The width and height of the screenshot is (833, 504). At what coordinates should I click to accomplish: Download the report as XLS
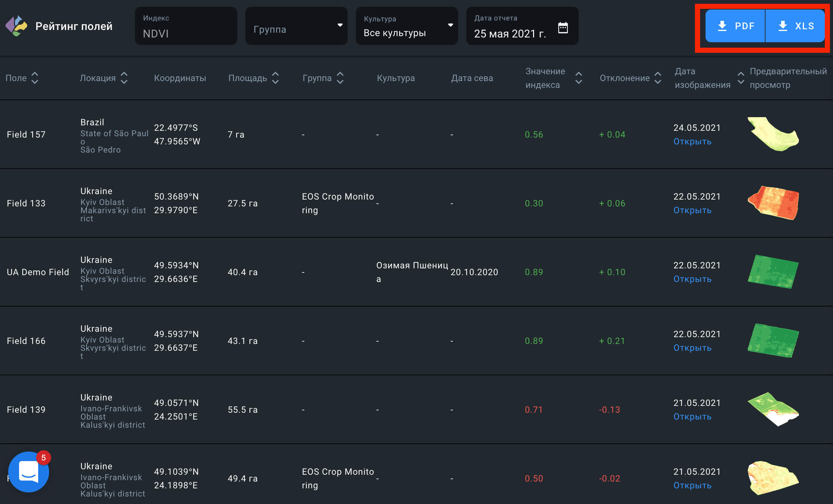click(x=796, y=26)
